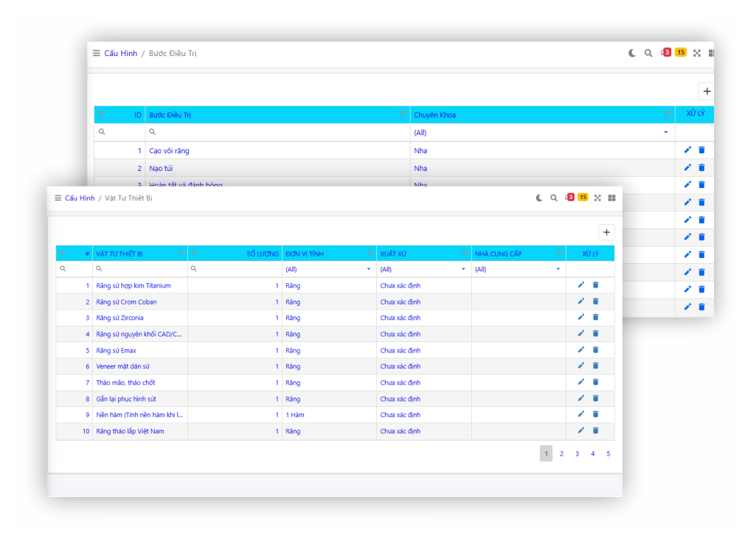756x544 pixels.
Task: Toggle fullscreen in Bước Điều Trị window
Action: click(x=697, y=53)
